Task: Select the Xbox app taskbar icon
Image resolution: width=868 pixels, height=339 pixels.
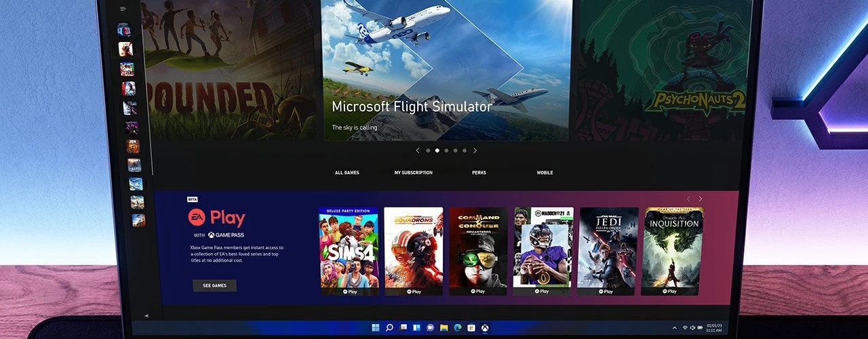Action: coord(485,327)
